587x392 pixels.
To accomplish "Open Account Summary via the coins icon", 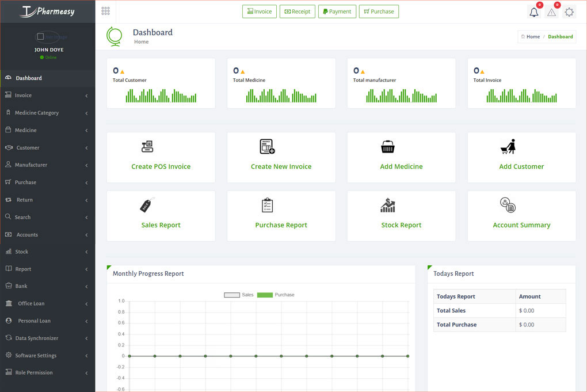I will coord(507,205).
